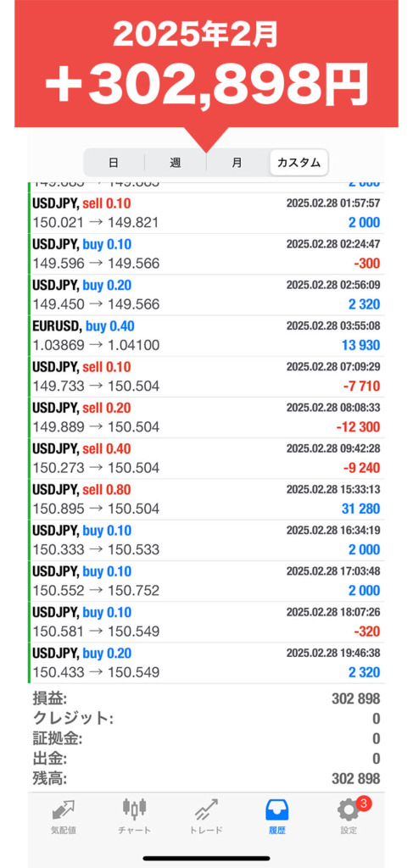Viewport: 413px width, 868px height.
Task: Tap the USDJPY buy 0.10 trade at 17:03:48
Action: (x=206, y=581)
